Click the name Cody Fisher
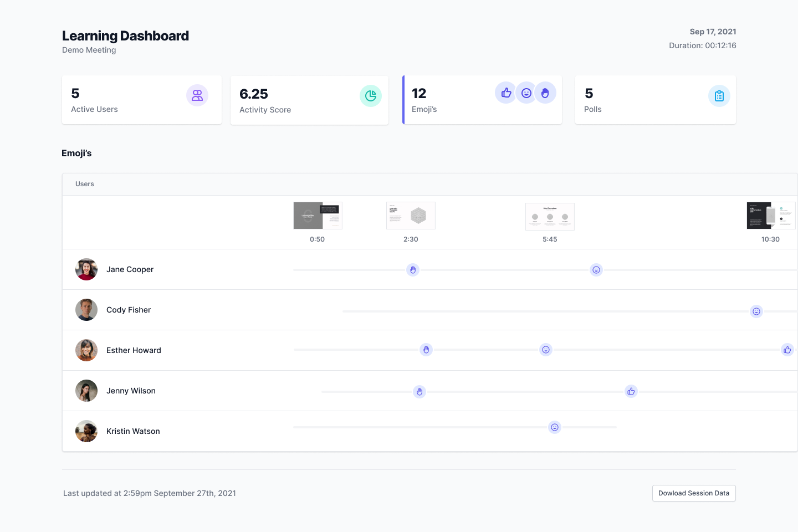This screenshot has height=532, width=798. pyautogui.click(x=129, y=310)
